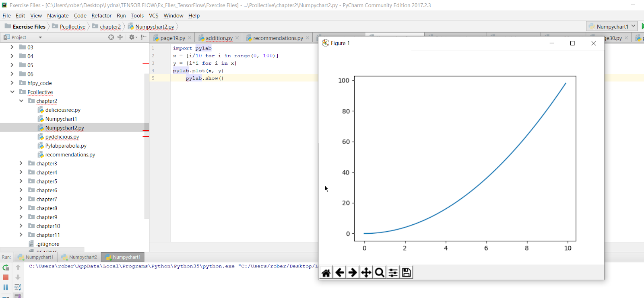Click line 1 import pylab code
644x298 pixels.
point(192,48)
